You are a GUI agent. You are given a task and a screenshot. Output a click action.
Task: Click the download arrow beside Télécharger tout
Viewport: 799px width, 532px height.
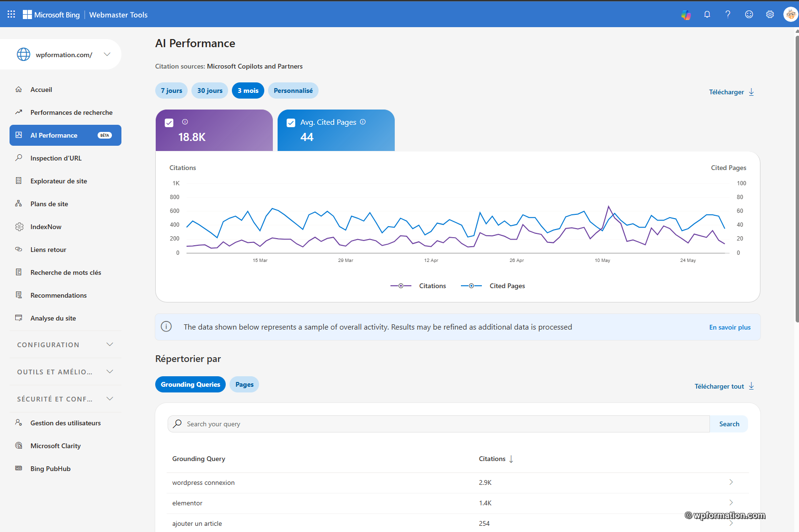click(751, 386)
